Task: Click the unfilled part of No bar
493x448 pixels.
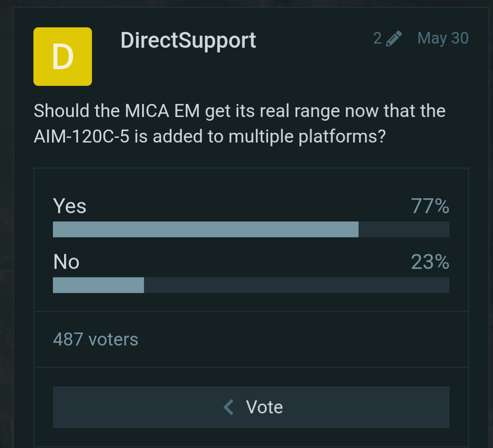Action: point(297,285)
